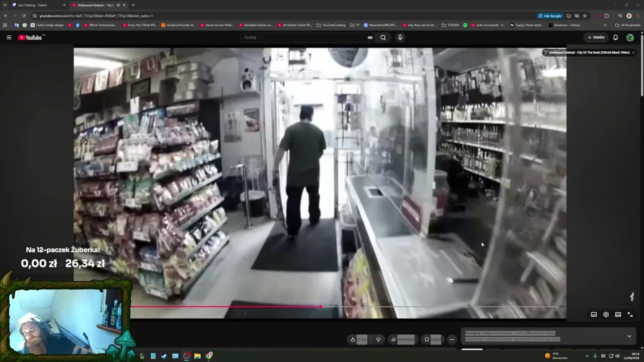
Task: Open the OBS Studio taskbar icon
Action: (x=186, y=356)
